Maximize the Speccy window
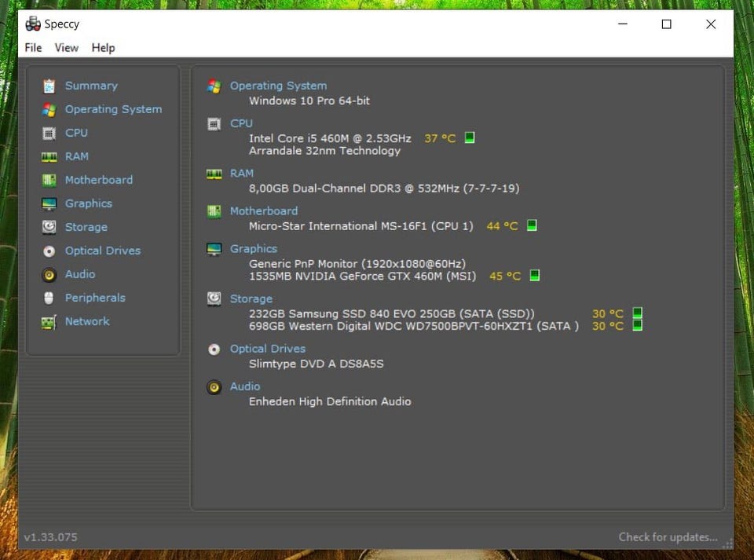754x560 pixels. pyautogui.click(x=667, y=24)
